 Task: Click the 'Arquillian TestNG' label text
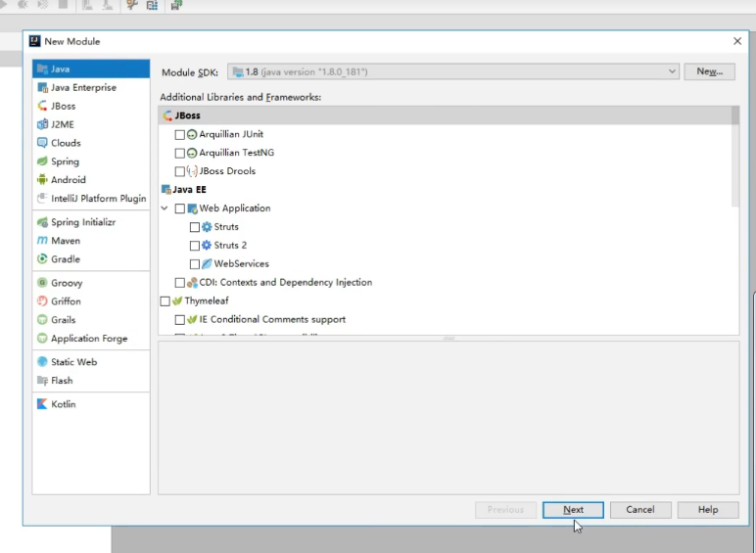[x=237, y=153]
